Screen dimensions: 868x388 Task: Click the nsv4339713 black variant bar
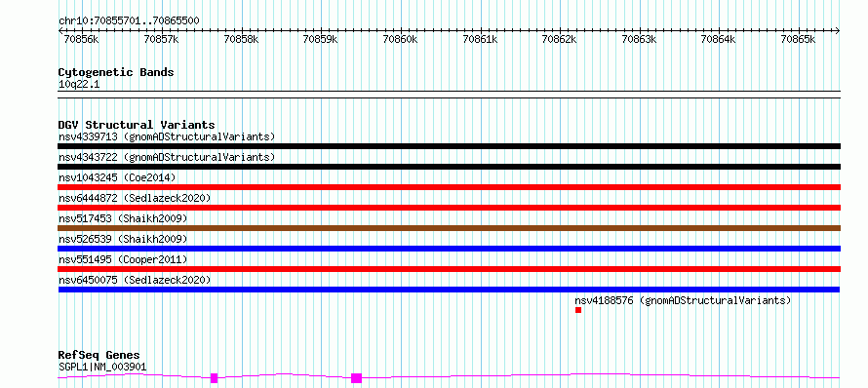click(449, 146)
